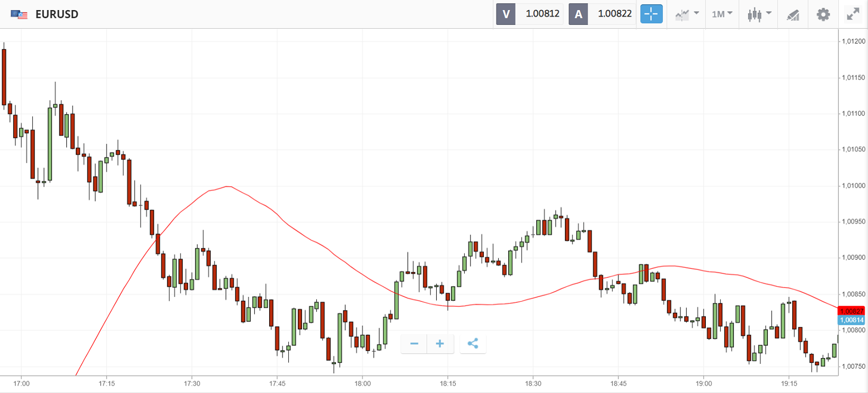Image resolution: width=868 pixels, height=393 pixels.
Task: Click the 1,00800 price axis label
Action: [853, 330]
